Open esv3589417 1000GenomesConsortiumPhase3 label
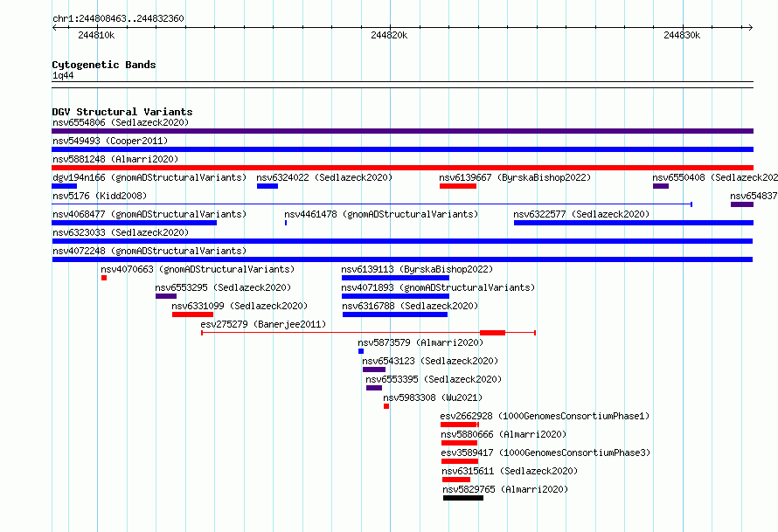 click(x=545, y=453)
